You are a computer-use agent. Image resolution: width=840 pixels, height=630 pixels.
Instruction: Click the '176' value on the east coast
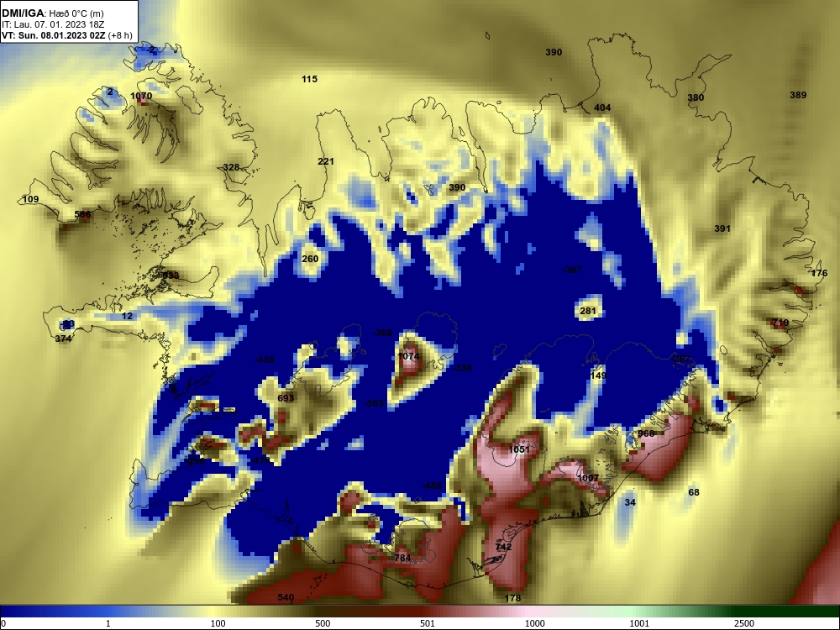819,273
